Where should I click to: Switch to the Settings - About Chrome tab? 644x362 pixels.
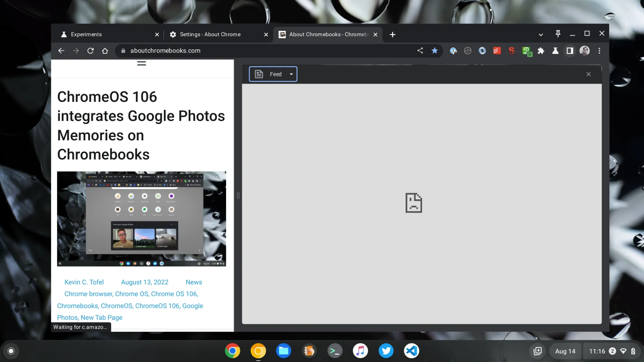point(210,34)
